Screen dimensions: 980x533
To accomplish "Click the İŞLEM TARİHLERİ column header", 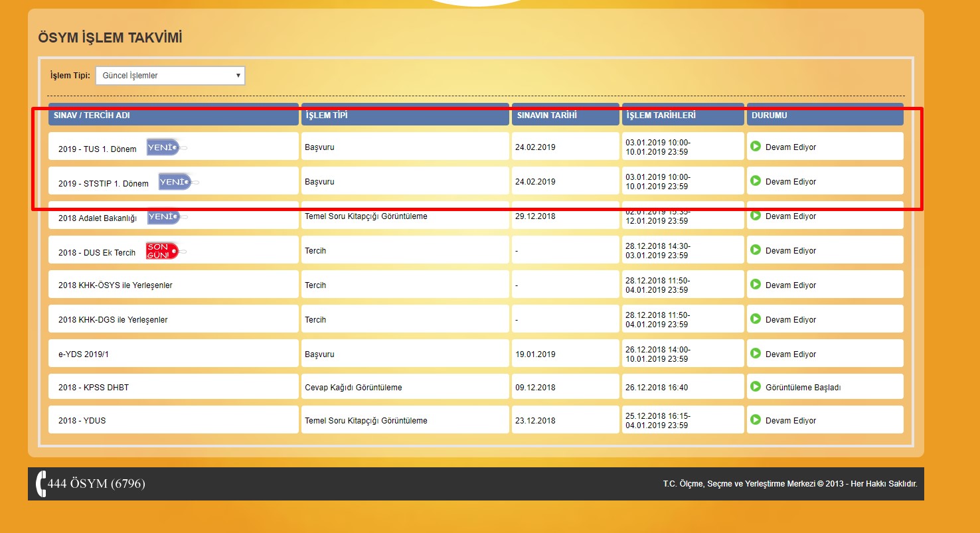I will [661, 115].
